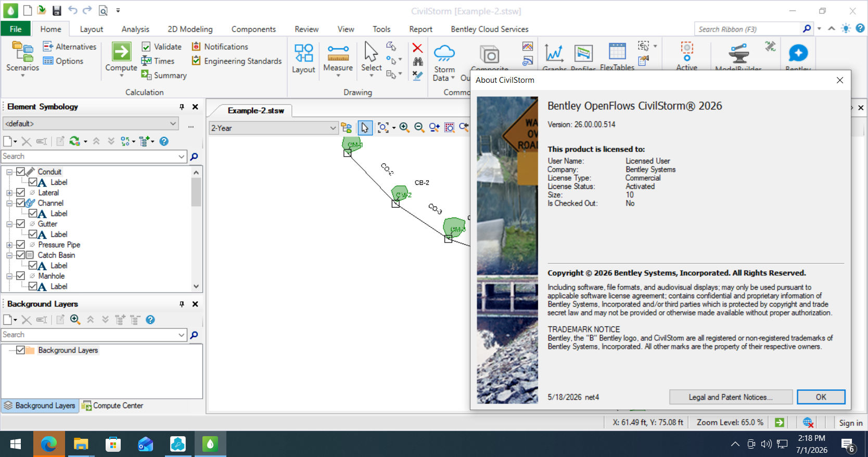
Task: Click the Element Symbology vertical scrollbar
Action: 196,229
